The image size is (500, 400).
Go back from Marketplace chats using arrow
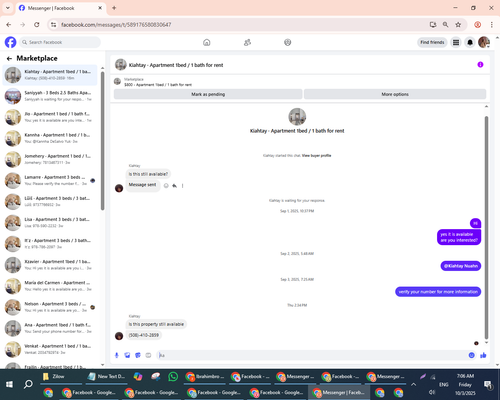tap(9, 59)
